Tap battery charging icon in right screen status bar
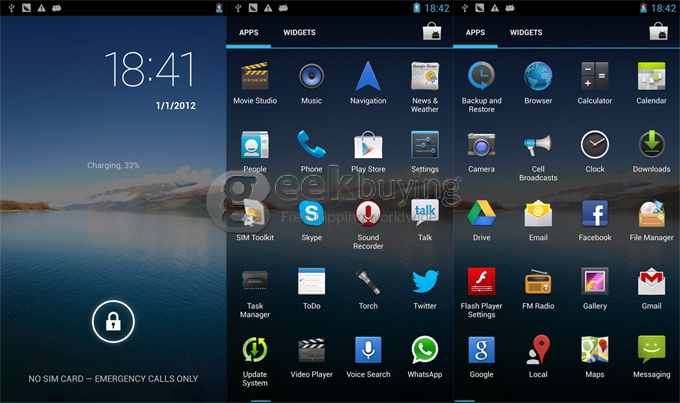 coord(644,8)
